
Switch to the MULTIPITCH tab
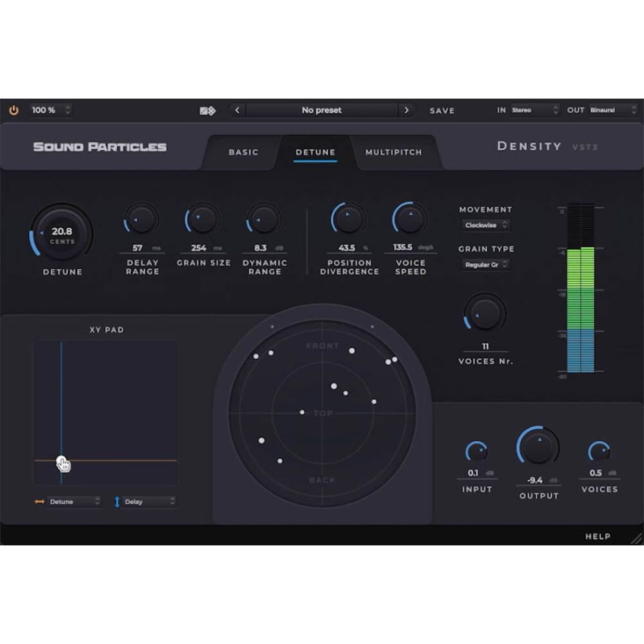click(x=392, y=152)
